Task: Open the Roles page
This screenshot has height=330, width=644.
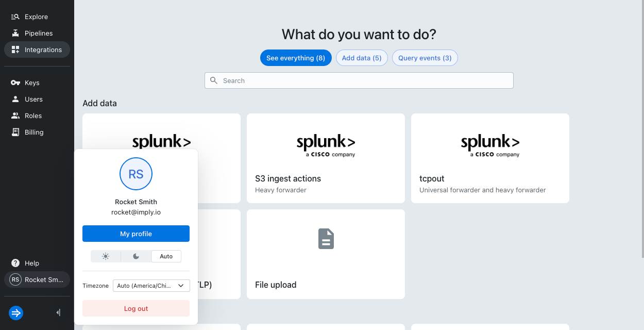Action: (x=37, y=115)
